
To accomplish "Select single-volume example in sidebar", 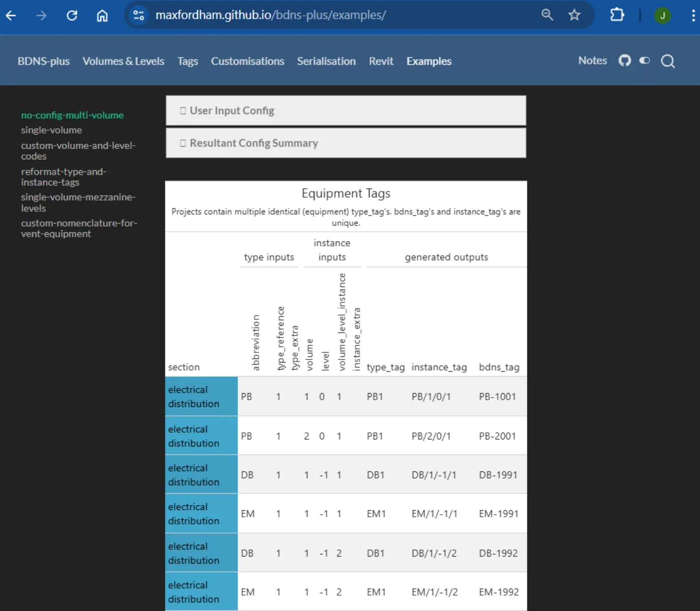I will [x=51, y=130].
